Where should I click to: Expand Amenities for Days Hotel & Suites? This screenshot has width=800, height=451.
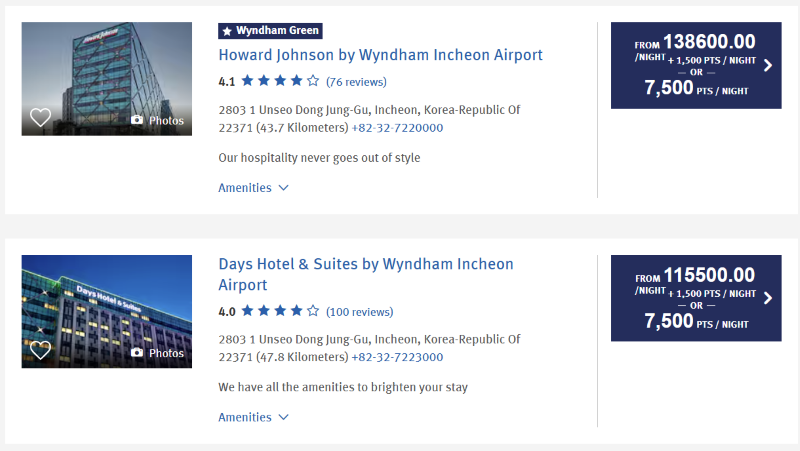[253, 418]
